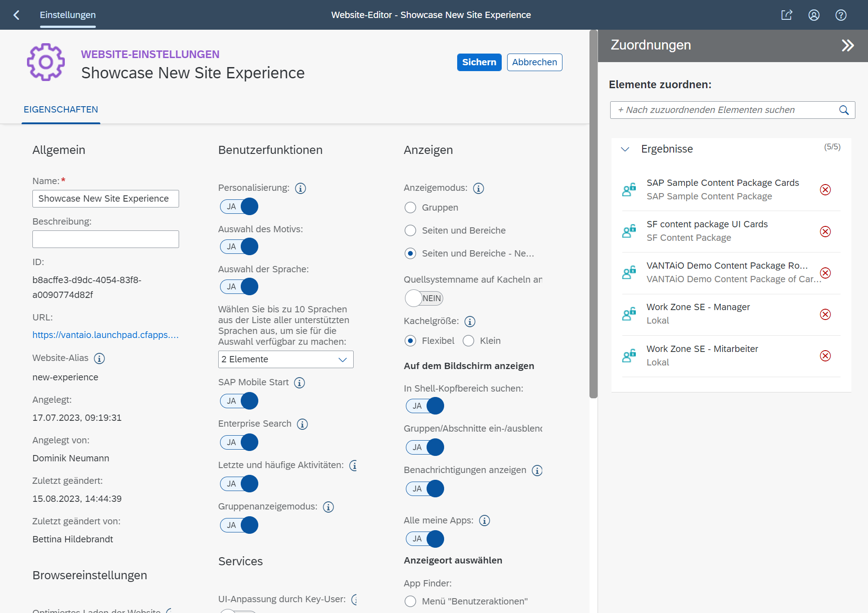Remove Work Zone SE - Manager assignment

coord(825,314)
